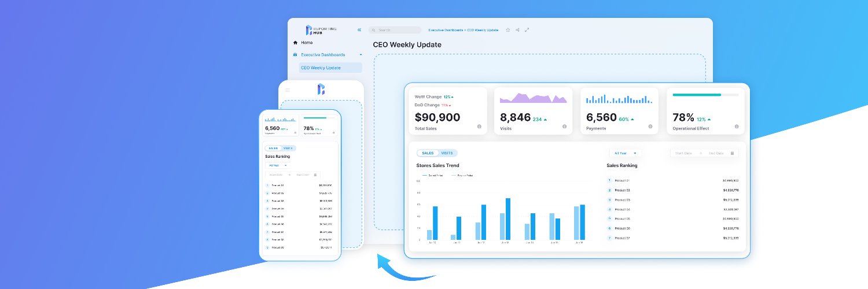Open the hamburger menu on the back phone
This screenshot has height=289, width=868.
(288, 90)
